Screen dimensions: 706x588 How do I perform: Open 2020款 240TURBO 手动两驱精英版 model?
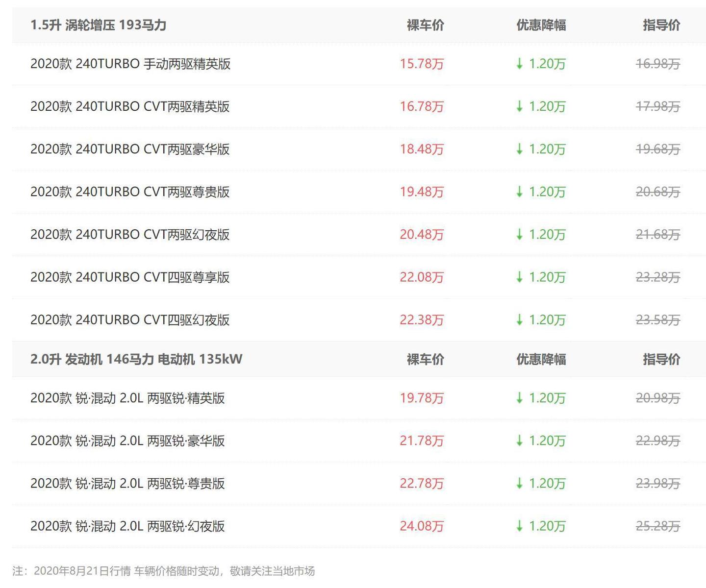[x=130, y=64]
